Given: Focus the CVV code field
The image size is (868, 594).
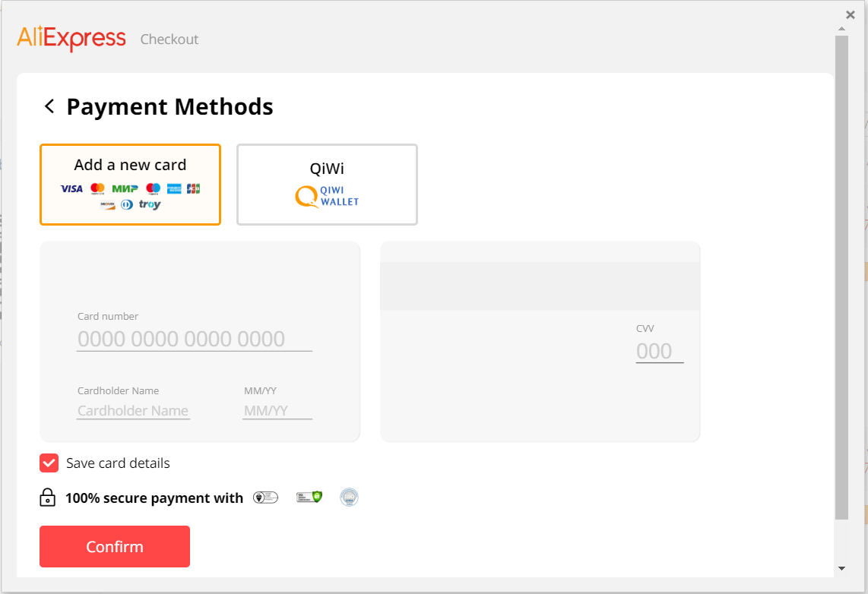Looking at the screenshot, I should (x=660, y=351).
